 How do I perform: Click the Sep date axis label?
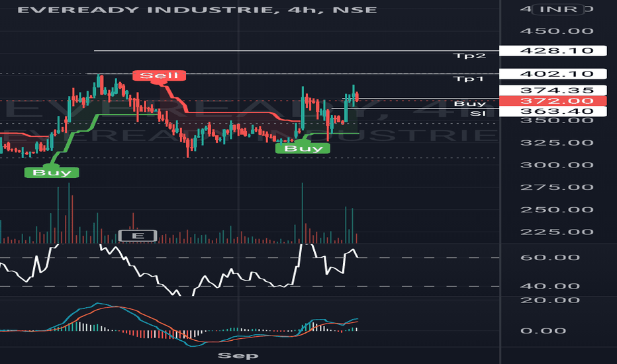[x=238, y=356]
